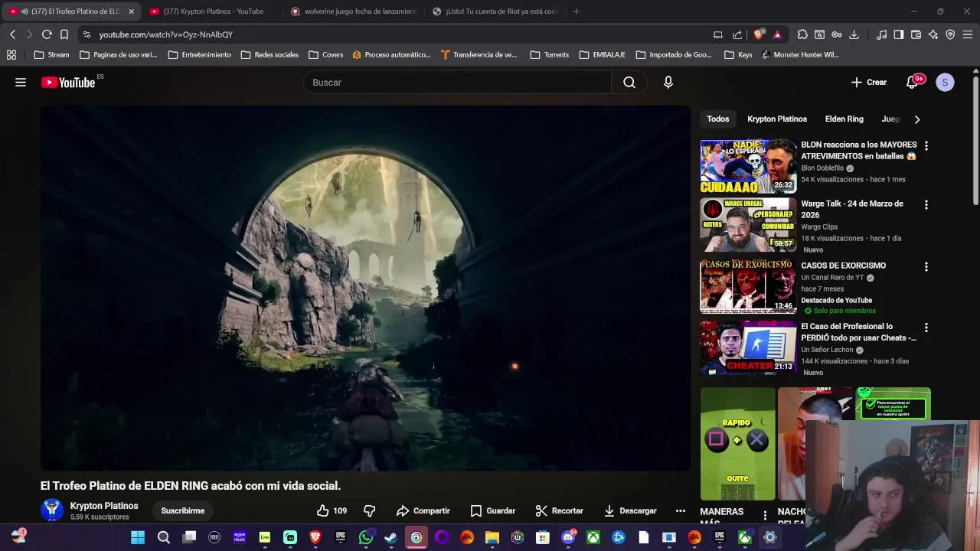Viewport: 980px width, 551px height.
Task: Open the Monster Hunter Wil... bookmark
Action: (x=800, y=54)
